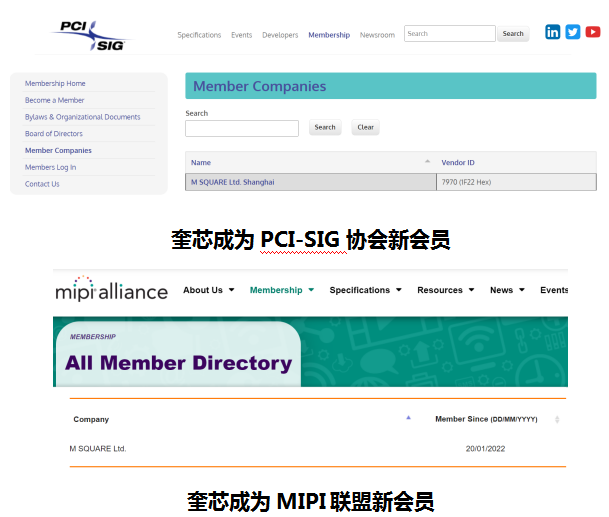The width and height of the screenshot is (609, 517).
Task: Open Members Log In link
Action: tap(50, 167)
